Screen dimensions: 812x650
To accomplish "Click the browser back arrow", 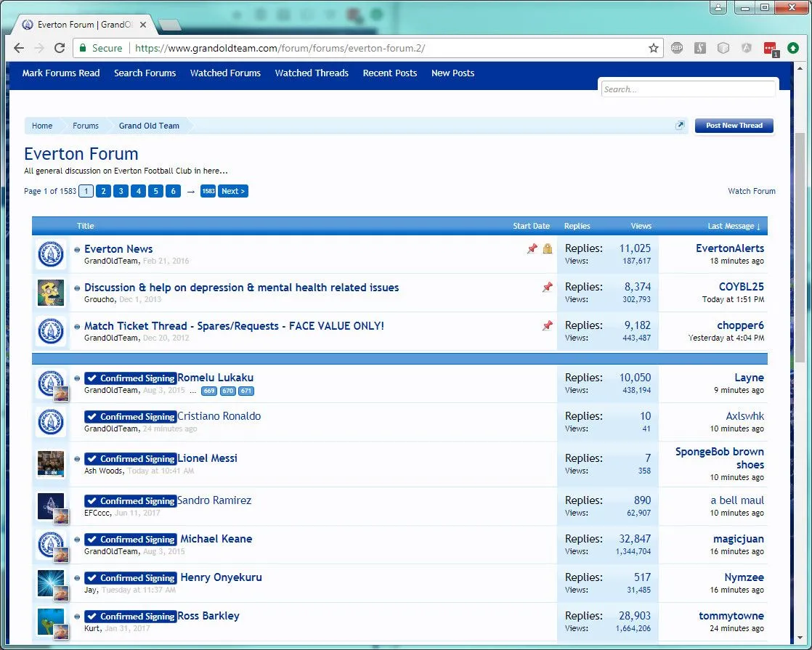I will pyautogui.click(x=19, y=48).
